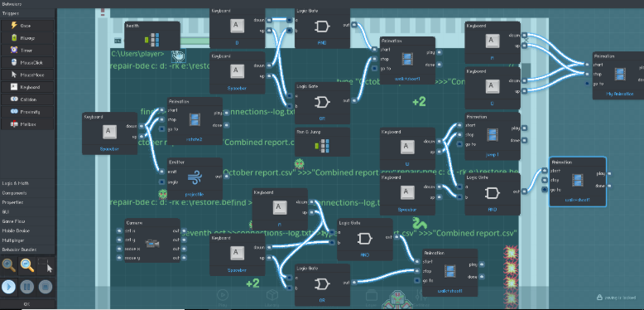Image resolution: width=644 pixels, height=310 pixels.
Task: Activate the box selection cursor tool
Action: click(x=46, y=266)
